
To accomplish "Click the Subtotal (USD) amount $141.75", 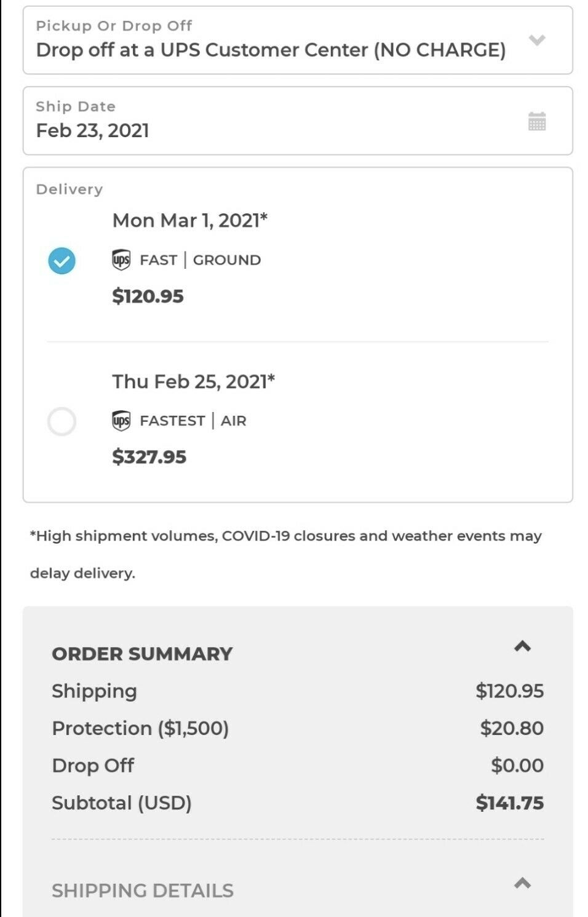I will (x=509, y=803).
